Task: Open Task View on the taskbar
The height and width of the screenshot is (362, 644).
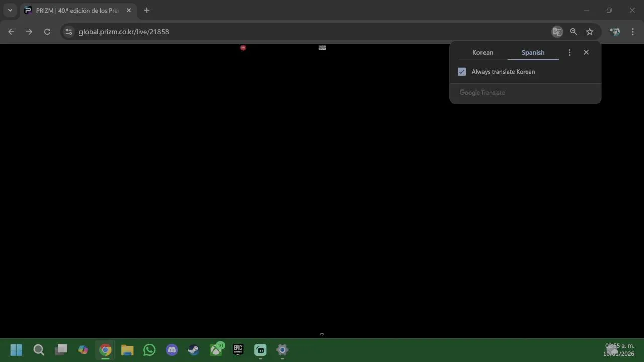Action: tap(61, 350)
